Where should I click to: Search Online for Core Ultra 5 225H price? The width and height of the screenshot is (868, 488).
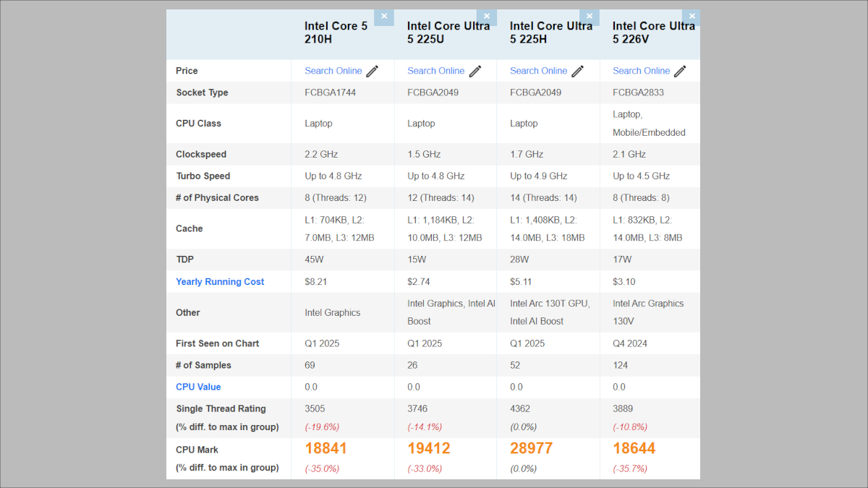539,71
